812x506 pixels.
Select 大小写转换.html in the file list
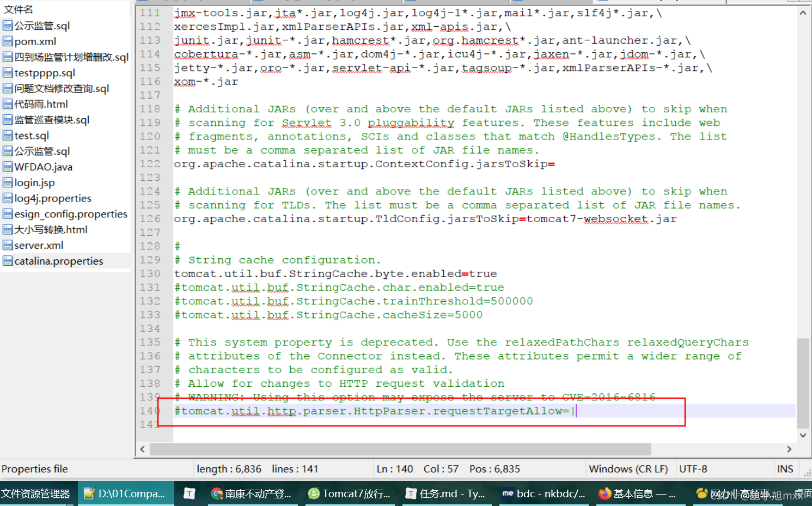(x=51, y=230)
